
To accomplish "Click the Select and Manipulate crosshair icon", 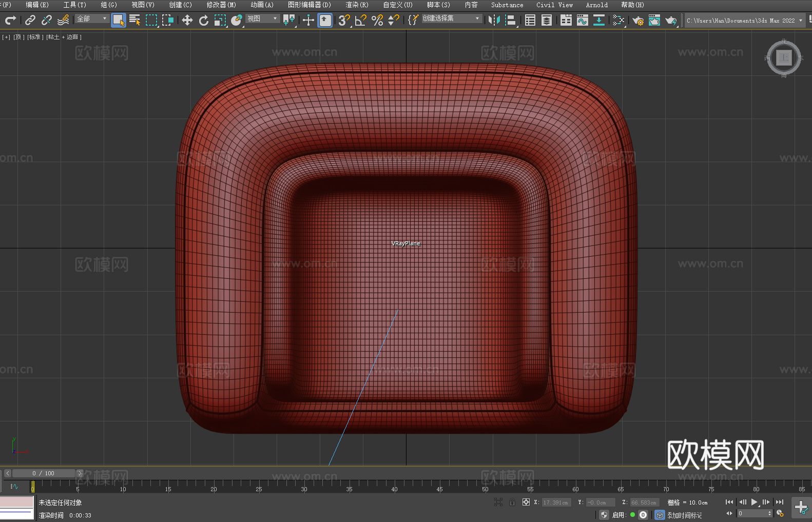I will (308, 20).
